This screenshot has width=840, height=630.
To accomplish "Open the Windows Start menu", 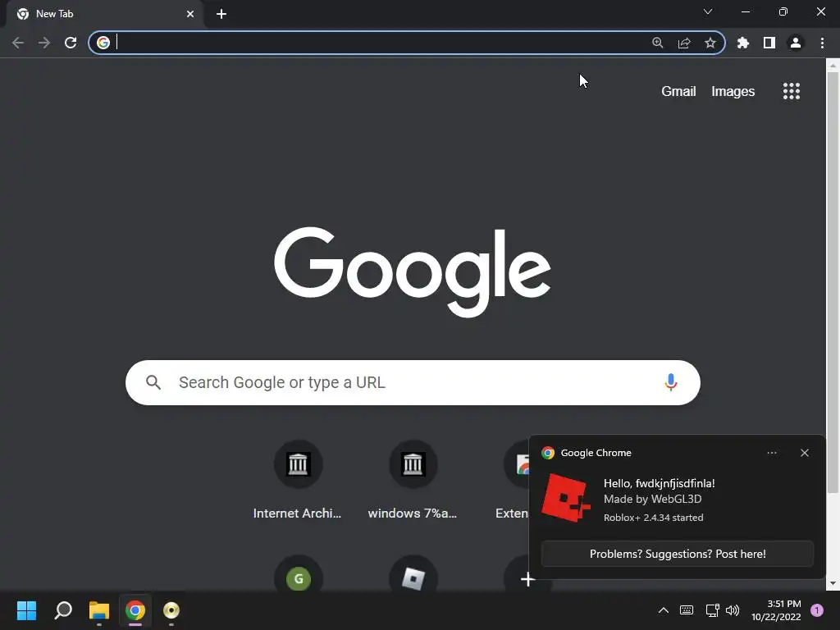I will (x=26, y=610).
